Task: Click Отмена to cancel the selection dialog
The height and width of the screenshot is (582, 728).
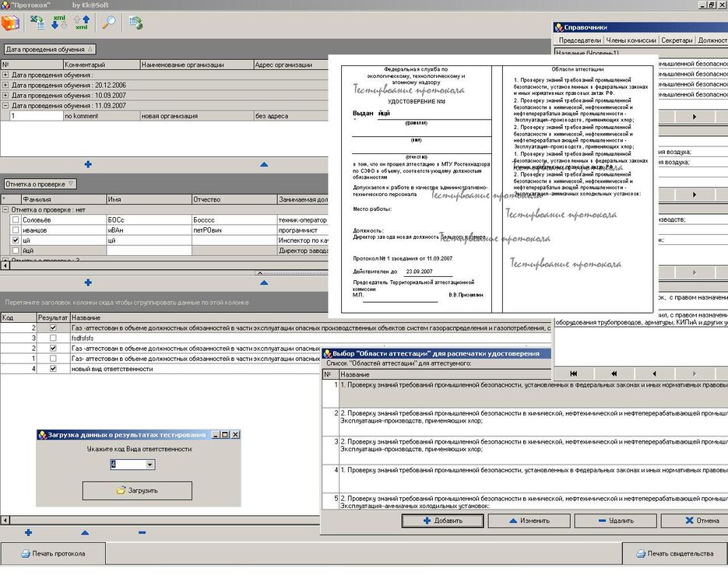Action: [696, 521]
